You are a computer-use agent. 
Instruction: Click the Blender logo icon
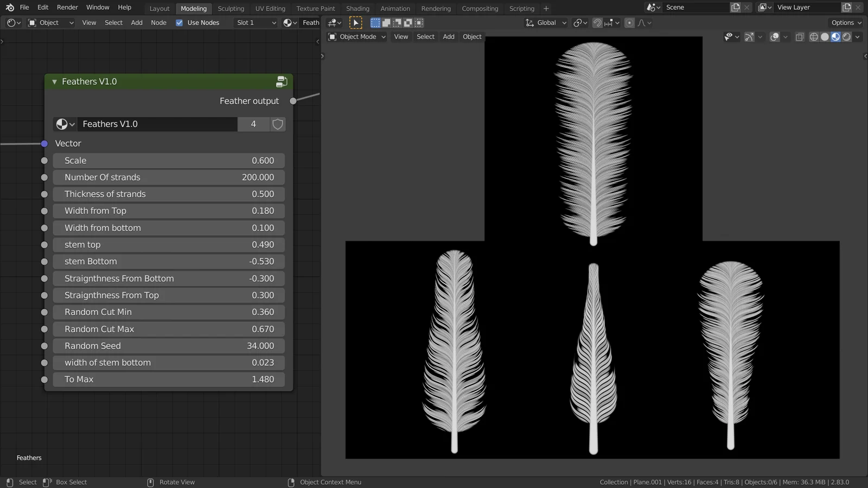[10, 8]
